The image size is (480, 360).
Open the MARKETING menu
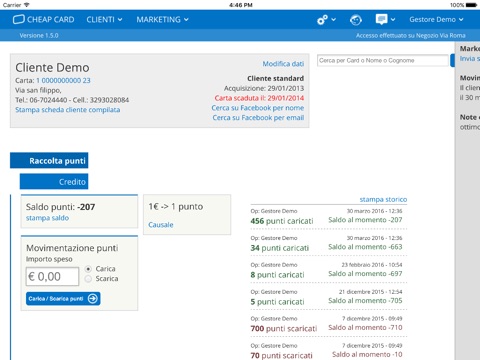162,20
